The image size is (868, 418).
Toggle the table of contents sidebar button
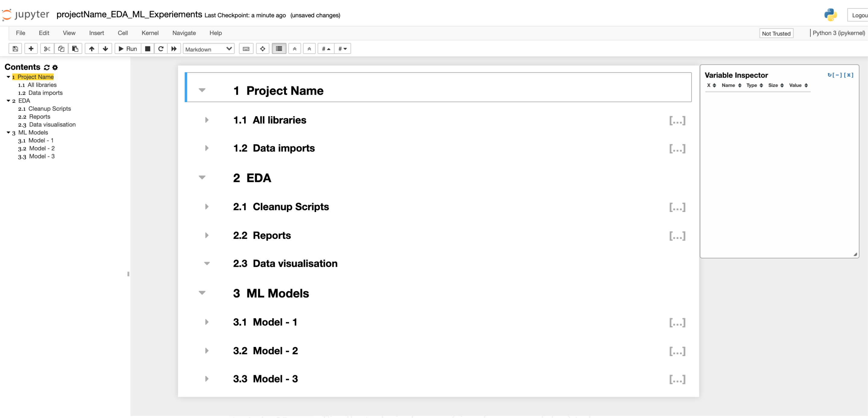coord(279,49)
